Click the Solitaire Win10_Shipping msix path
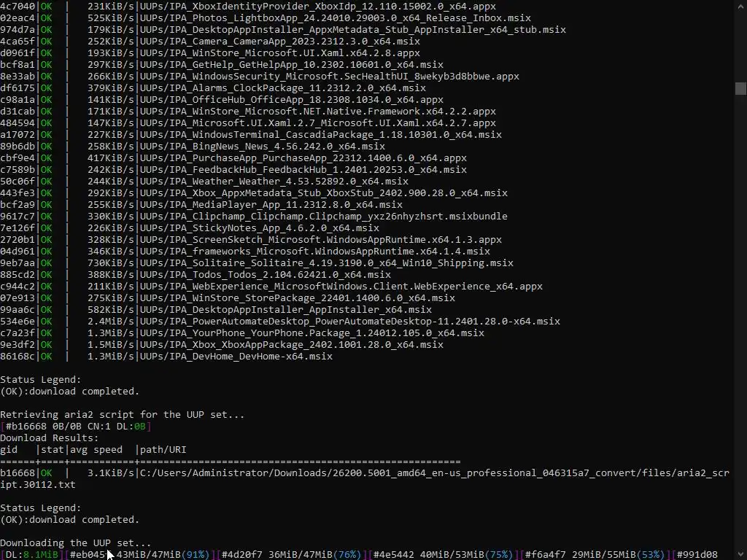 pyautogui.click(x=327, y=262)
